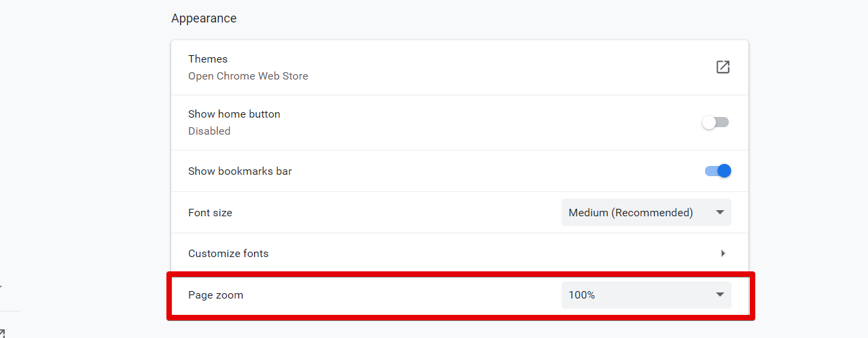Click the Font size dropdown arrow
The width and height of the screenshot is (868, 338).
pyautogui.click(x=720, y=213)
